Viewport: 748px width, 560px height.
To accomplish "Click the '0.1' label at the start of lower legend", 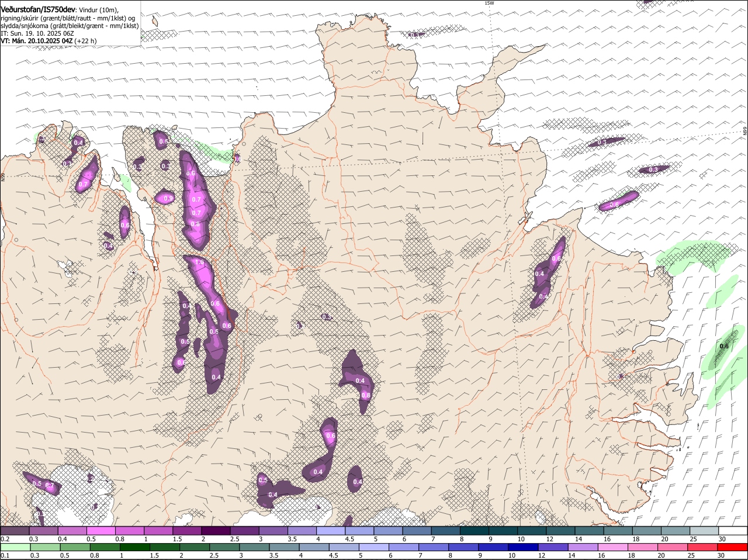I will click(5, 555).
